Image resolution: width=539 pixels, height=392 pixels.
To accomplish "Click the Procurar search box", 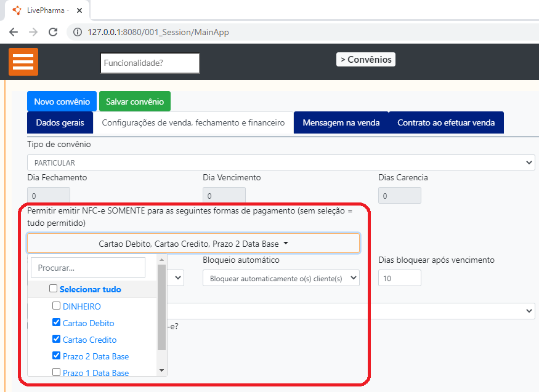I will point(88,268).
